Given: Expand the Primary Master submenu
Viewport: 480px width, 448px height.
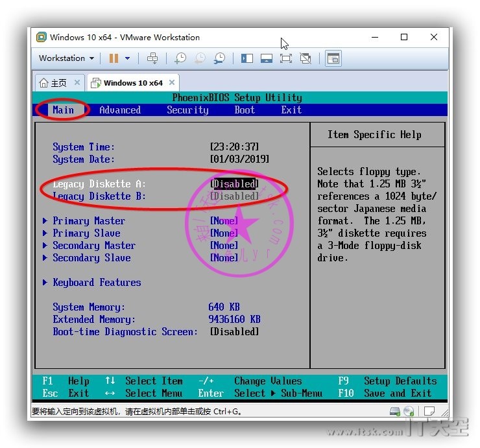Looking at the screenshot, I should 89,221.
